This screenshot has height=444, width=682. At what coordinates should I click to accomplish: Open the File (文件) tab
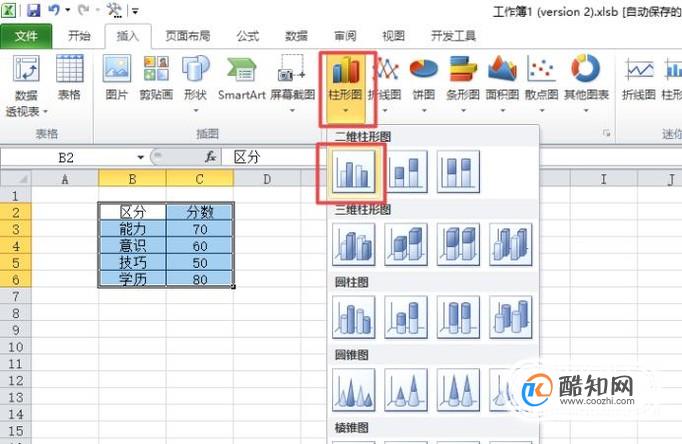coord(26,36)
